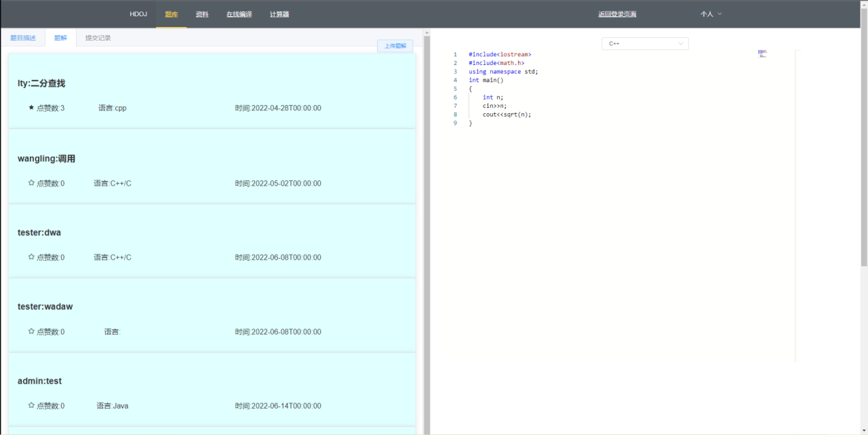Click the solutions panel scroll-up arrow
Image resolution: width=868 pixels, height=435 pixels.
[x=427, y=33]
